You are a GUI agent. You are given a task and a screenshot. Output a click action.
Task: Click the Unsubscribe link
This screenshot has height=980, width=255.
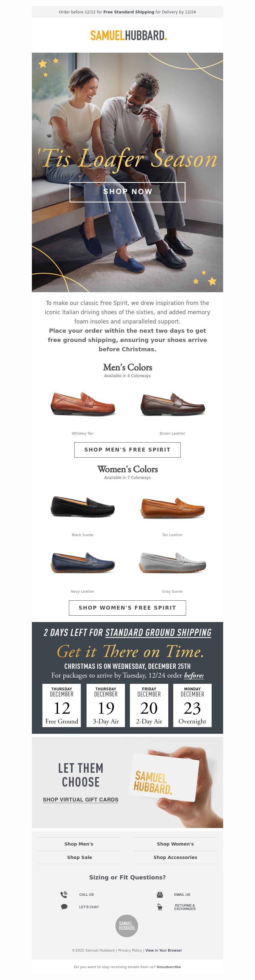[x=169, y=966]
